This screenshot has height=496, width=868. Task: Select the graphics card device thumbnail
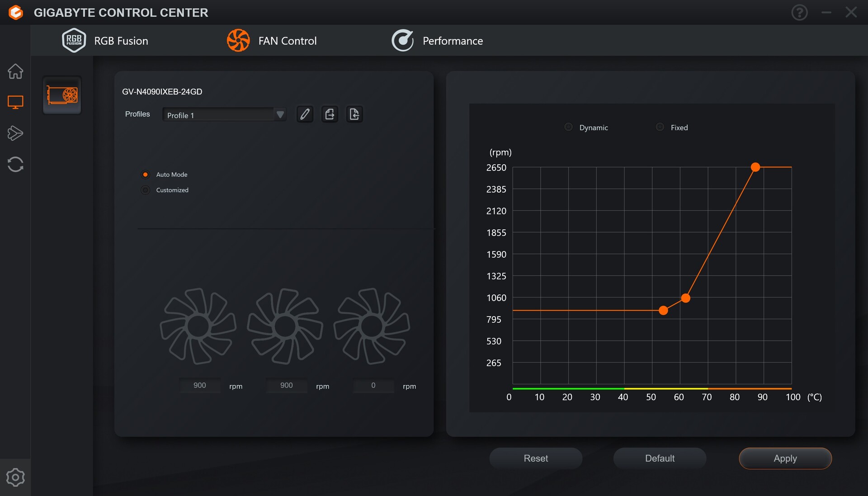(x=62, y=95)
